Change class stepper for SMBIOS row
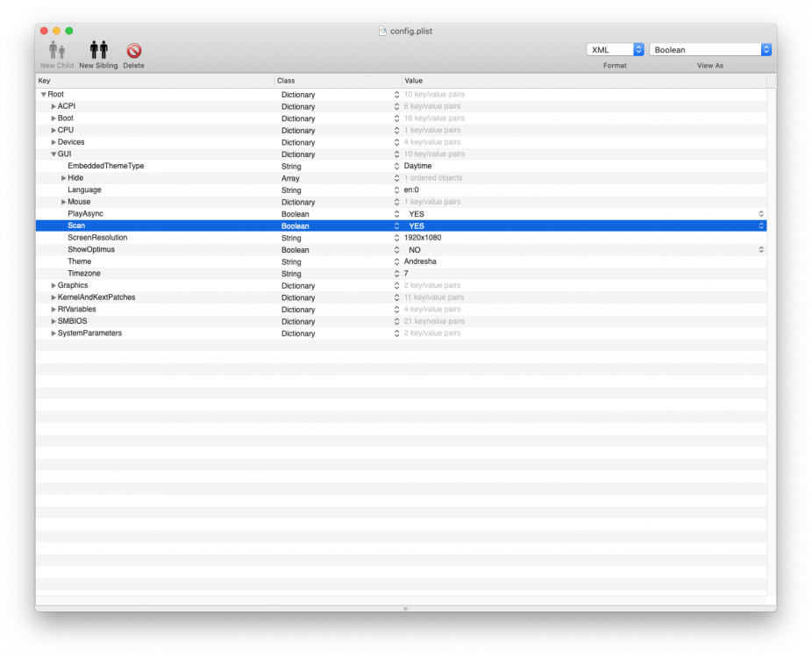The image size is (812, 658). (x=396, y=321)
